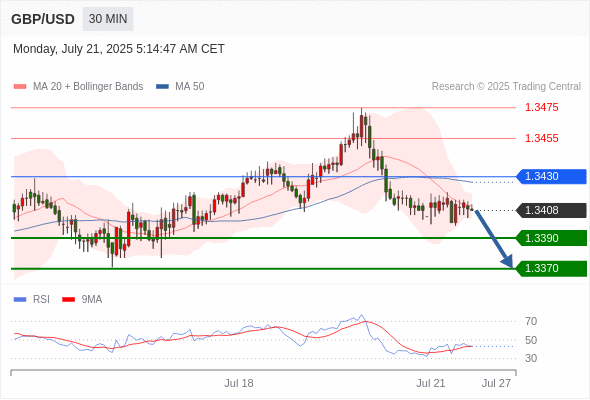
Task: Click the 30 MIN timeframe button
Action: (x=108, y=19)
